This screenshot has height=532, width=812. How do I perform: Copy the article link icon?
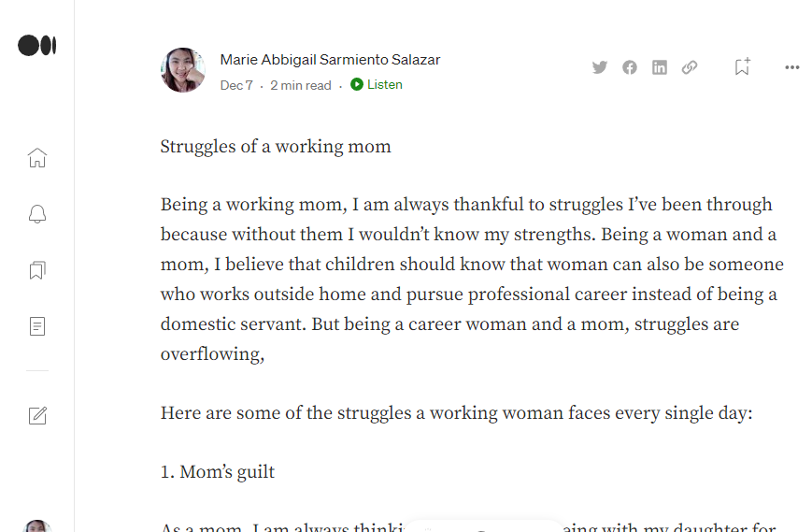click(x=690, y=67)
